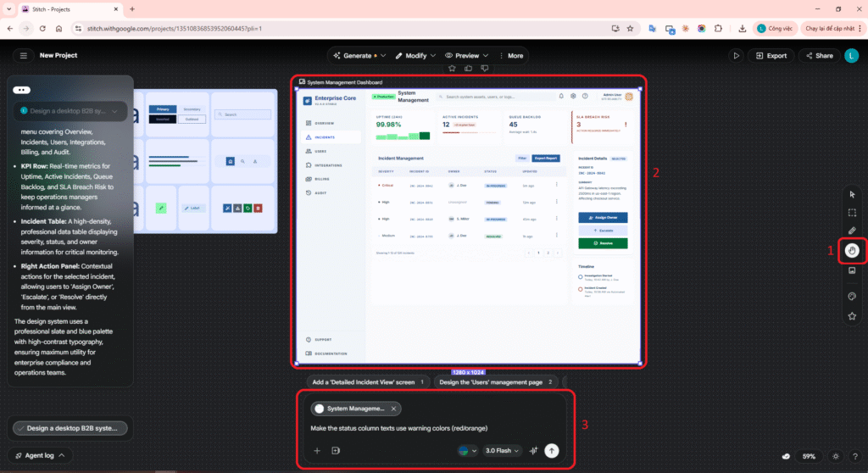Select the cursor pointer tool
The height and width of the screenshot is (473, 868).
pos(852,194)
